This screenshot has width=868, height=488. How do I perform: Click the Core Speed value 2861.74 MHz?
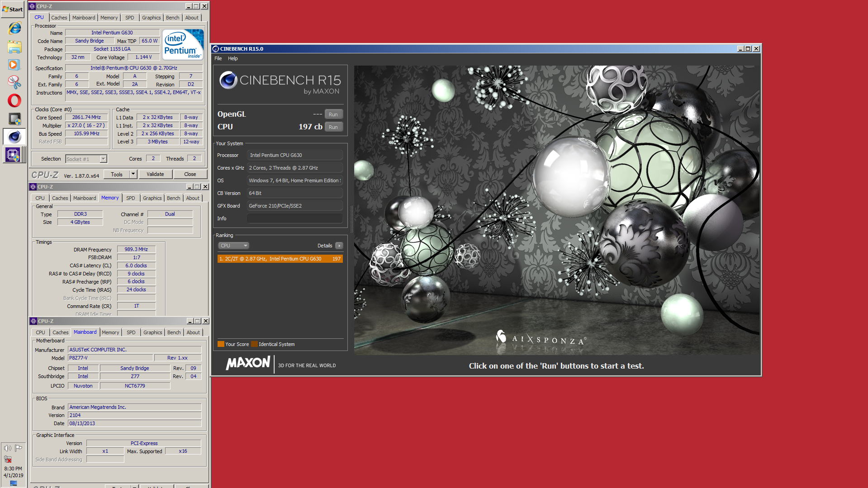point(87,117)
